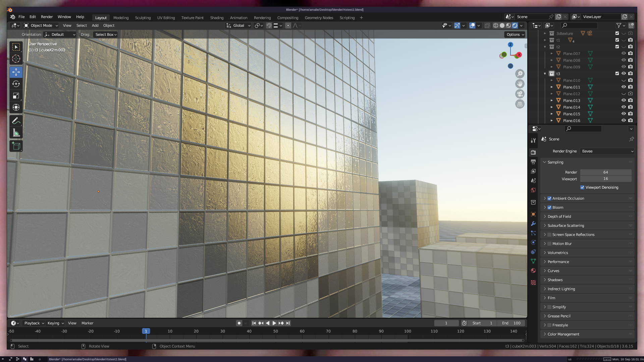
Task: Switch to the Shading workspace tab
Action: pos(217,18)
